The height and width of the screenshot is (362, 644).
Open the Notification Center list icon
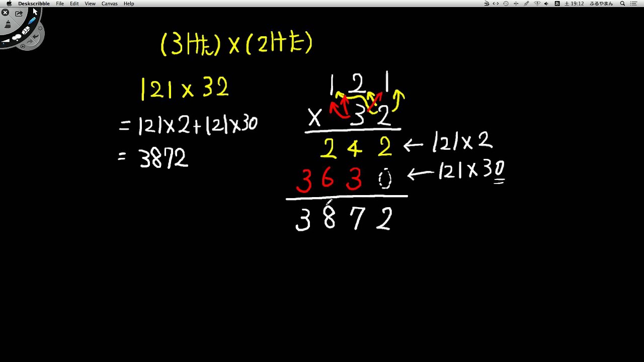[x=633, y=4]
